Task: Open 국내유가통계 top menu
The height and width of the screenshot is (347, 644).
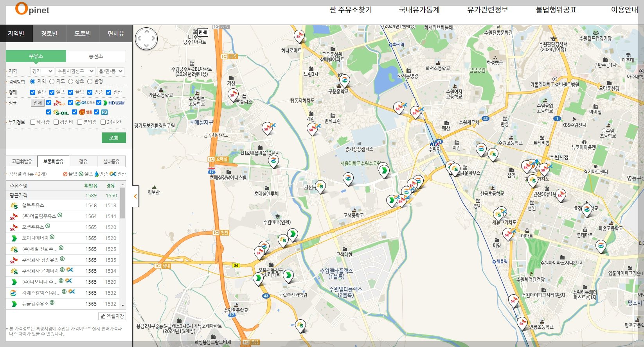Action: pyautogui.click(x=419, y=10)
